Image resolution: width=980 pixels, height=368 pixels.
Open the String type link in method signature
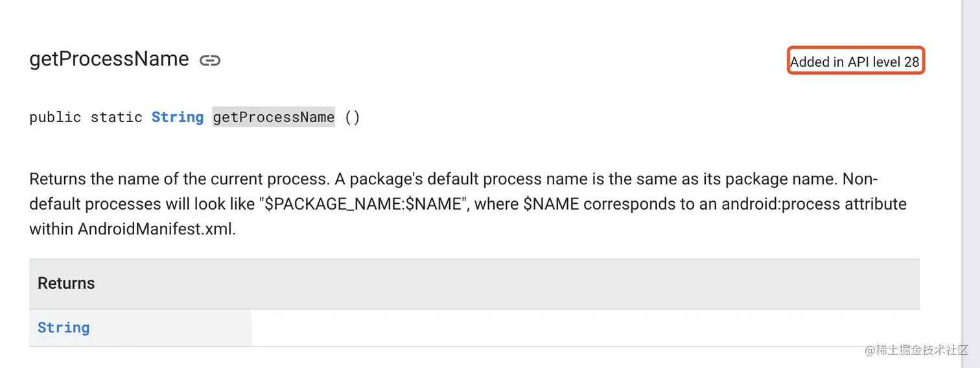point(178,117)
